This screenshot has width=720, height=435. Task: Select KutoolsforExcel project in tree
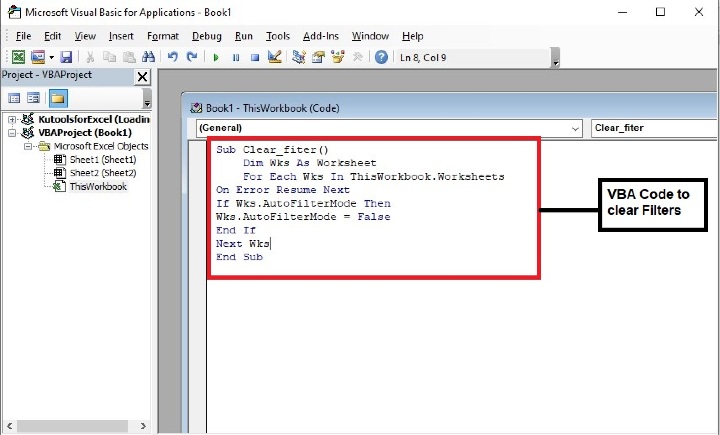pyautogui.click(x=94, y=119)
